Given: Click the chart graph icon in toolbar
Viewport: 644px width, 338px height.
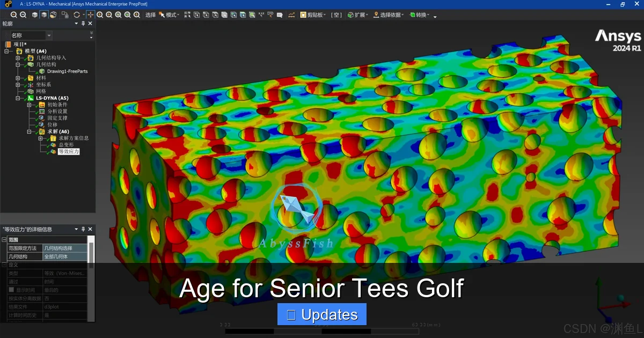Looking at the screenshot, I should 291,15.
